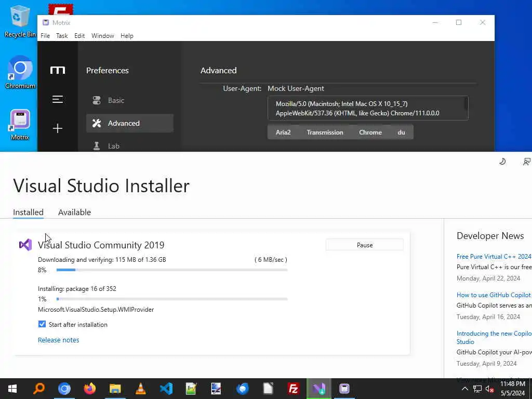Open the taskbar search icon
Image resolution: width=532 pixels, height=399 pixels.
coord(38,389)
